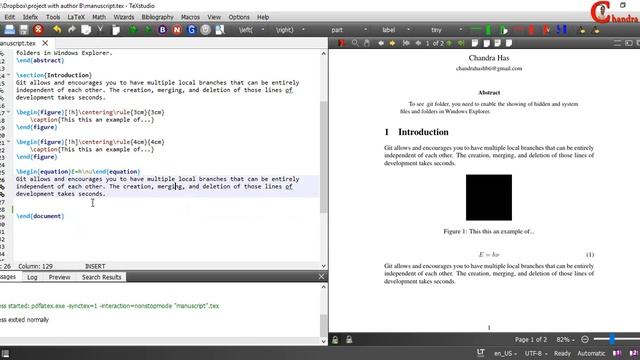The width and height of the screenshot is (640, 360).
Task: Click the gray circular toolbar icon
Action: [205, 30]
